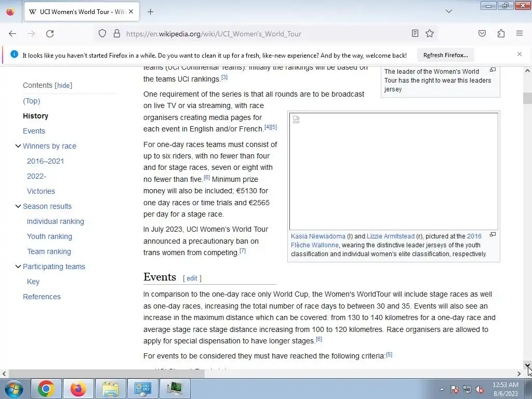Jump to (Top) of article
Viewport: 532px width, 399px height.
(x=32, y=101)
